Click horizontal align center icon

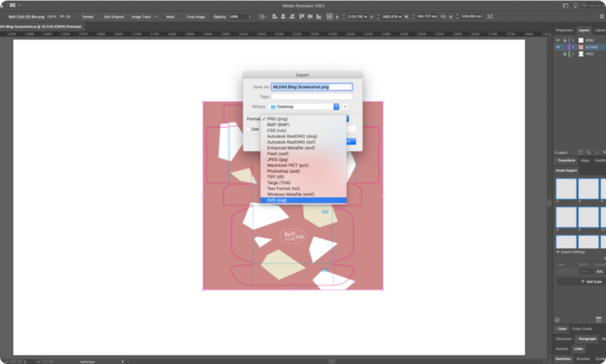(283, 16)
